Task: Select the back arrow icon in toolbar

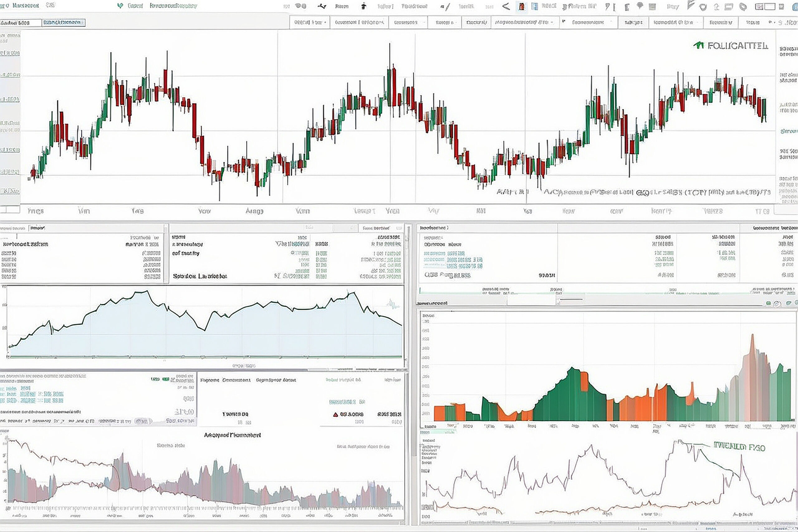Action: click(x=506, y=7)
